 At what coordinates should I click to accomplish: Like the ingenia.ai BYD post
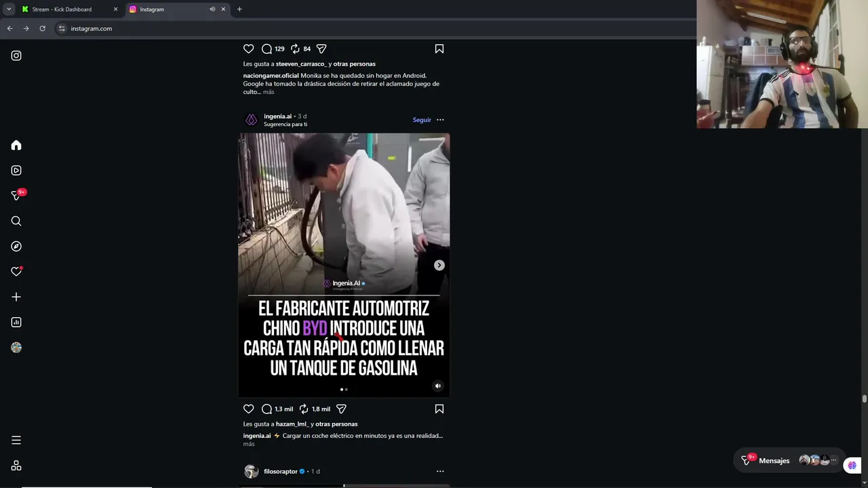point(249,409)
